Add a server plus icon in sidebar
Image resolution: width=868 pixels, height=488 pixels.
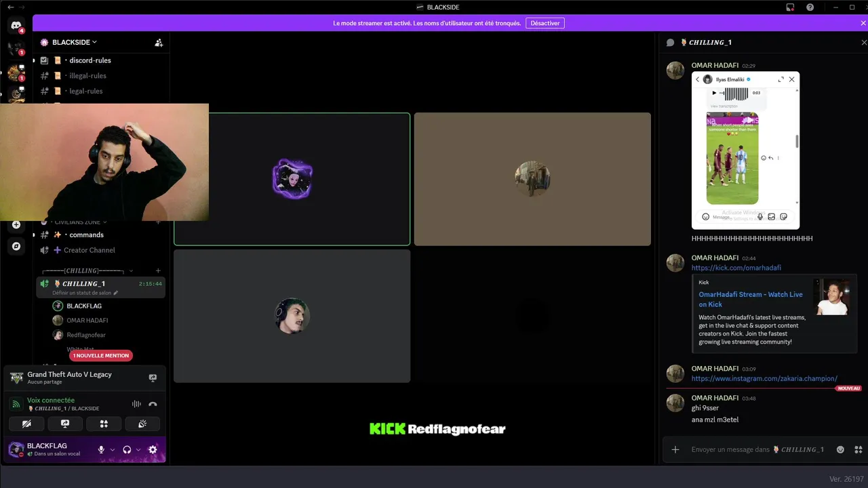[16, 224]
